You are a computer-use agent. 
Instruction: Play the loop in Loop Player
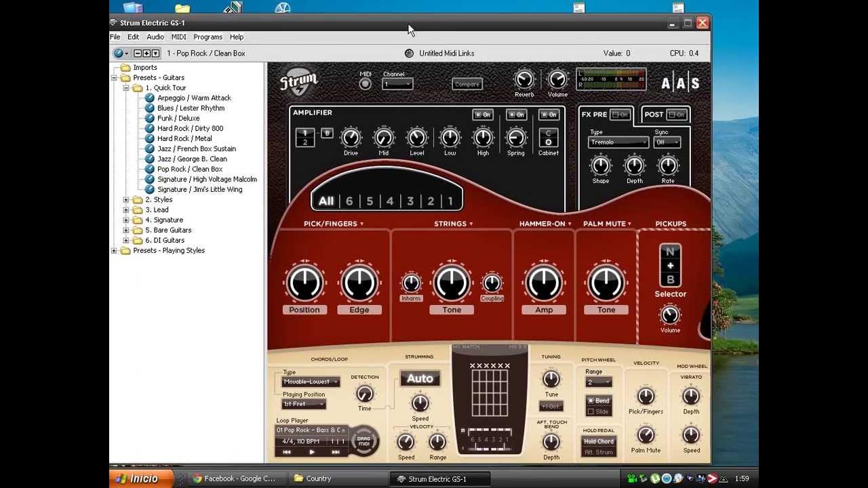[x=311, y=452]
